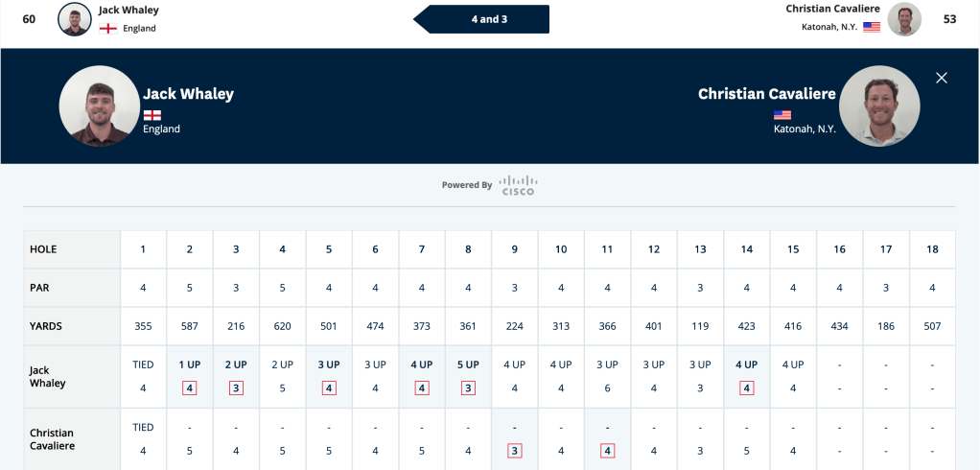
Task: Select the hole 9 column header
Action: [514, 249]
